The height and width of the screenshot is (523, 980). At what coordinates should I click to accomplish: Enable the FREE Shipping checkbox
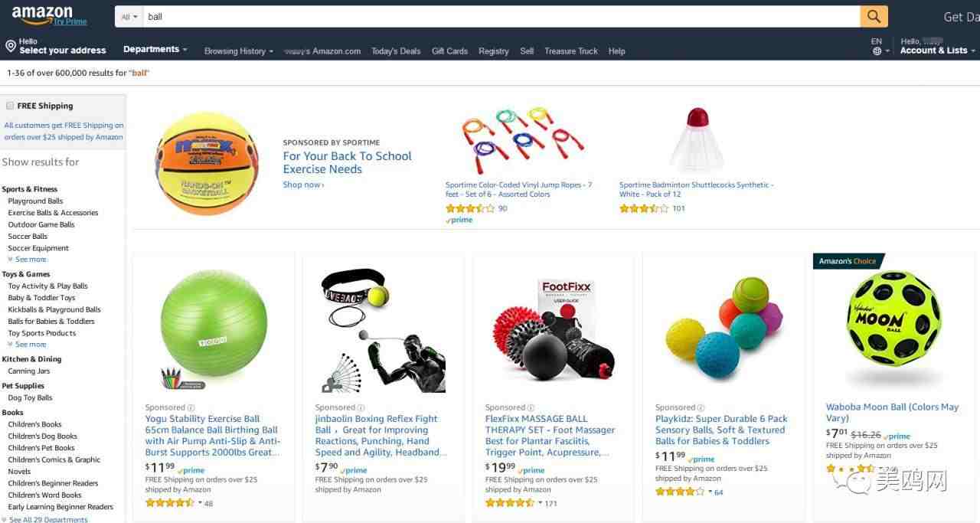tap(10, 106)
